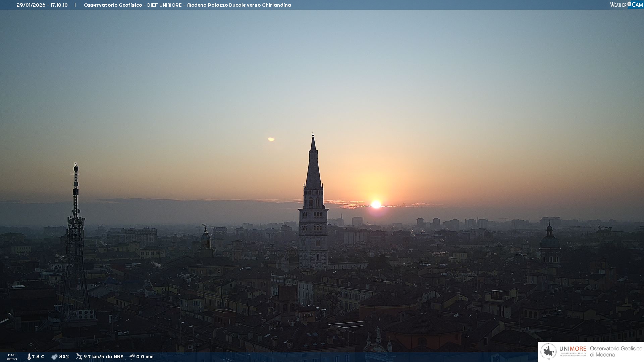The image size is (644, 362).
Task: Click the 9.7 km/h da NNE wind reading
Action: (103, 357)
